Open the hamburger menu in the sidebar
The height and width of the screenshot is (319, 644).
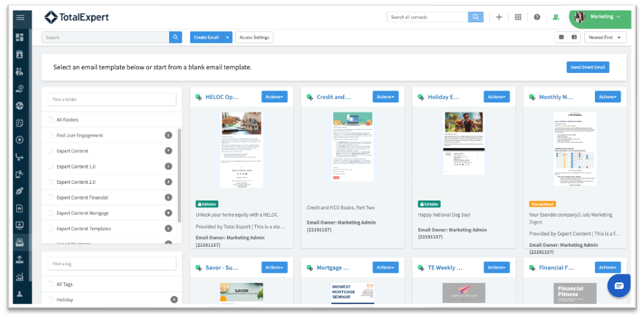20,17
